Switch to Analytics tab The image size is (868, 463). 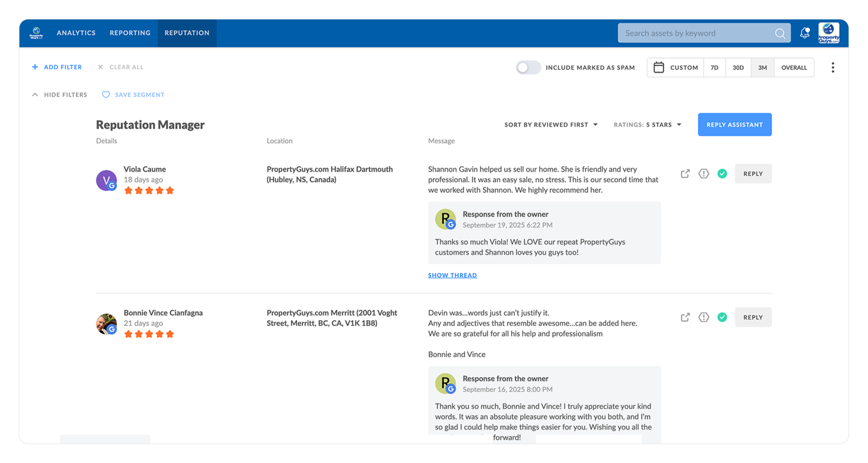pyautogui.click(x=76, y=33)
